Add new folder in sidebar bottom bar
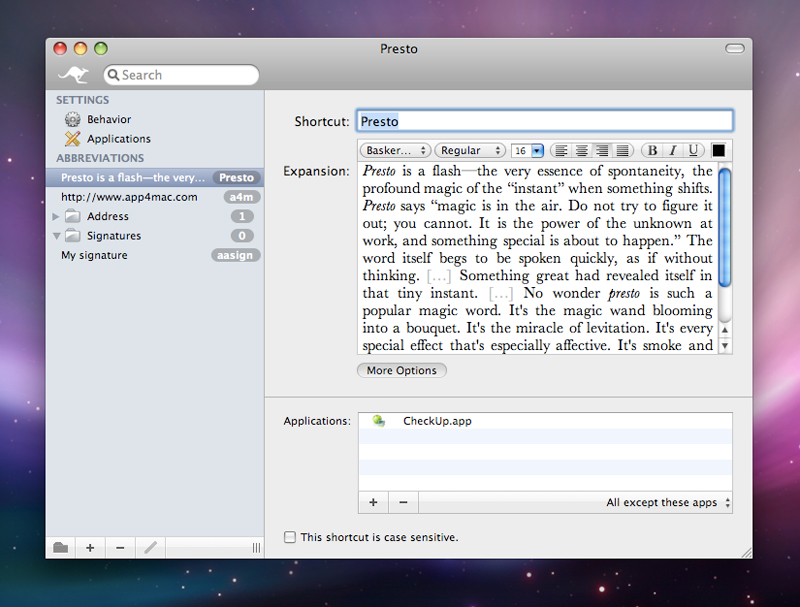The height and width of the screenshot is (607, 800). (x=60, y=548)
